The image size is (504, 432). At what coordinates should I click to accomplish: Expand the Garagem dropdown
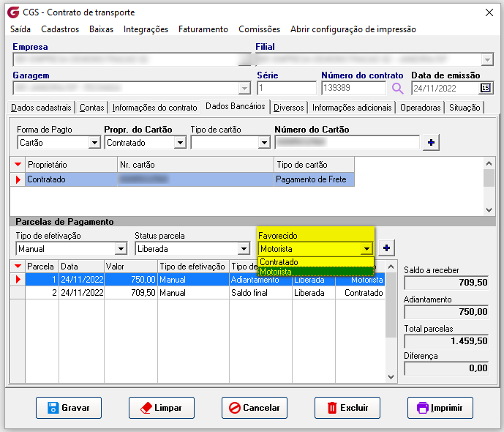tap(244, 88)
